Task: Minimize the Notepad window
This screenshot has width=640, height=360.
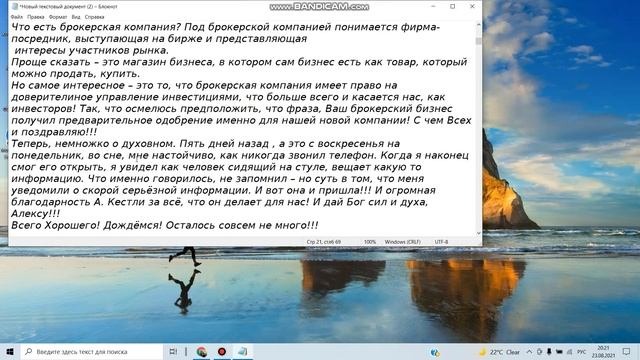Action: pyautogui.click(x=433, y=7)
